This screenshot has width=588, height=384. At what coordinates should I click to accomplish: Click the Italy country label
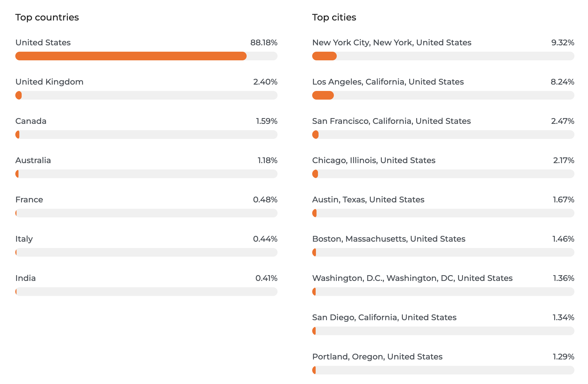click(x=24, y=239)
